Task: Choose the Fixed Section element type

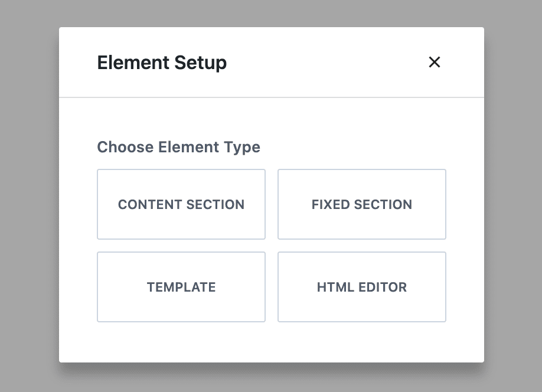Action: (x=362, y=204)
